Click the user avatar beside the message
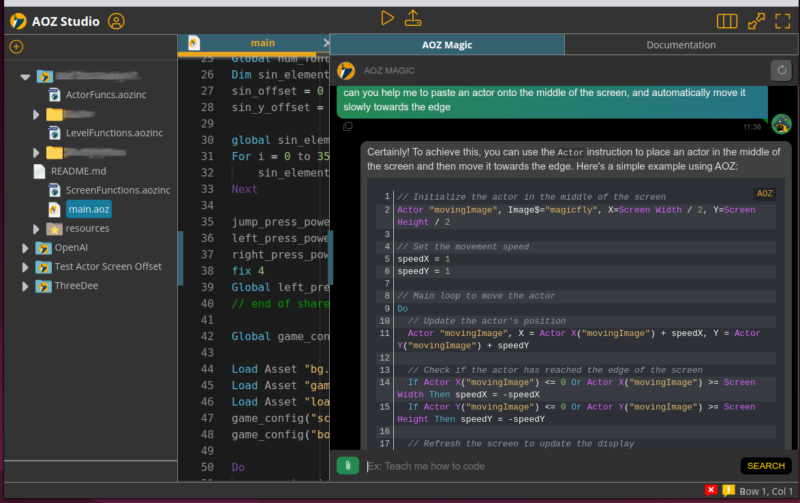This screenshot has width=800, height=503. pyautogui.click(x=781, y=124)
